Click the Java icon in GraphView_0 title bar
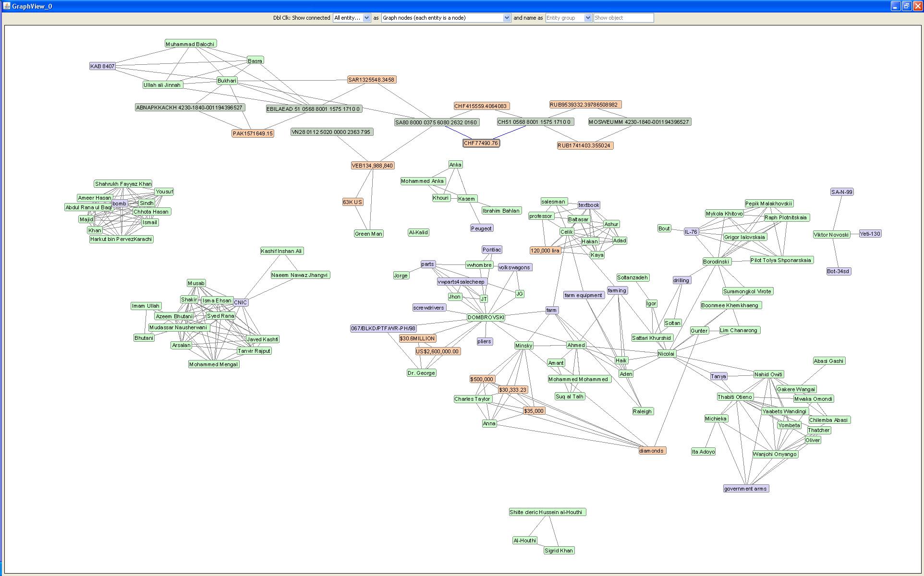This screenshot has width=924, height=576. 7,6
